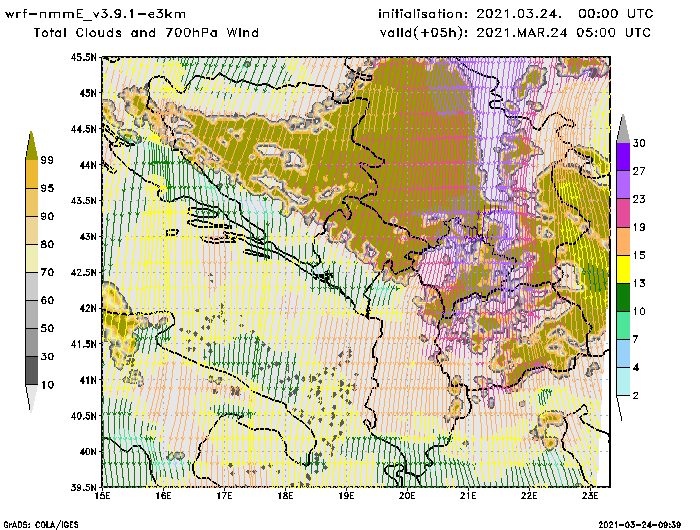Click the '44.5N' latitude label
The height and width of the screenshot is (530, 700).
[x=83, y=129]
